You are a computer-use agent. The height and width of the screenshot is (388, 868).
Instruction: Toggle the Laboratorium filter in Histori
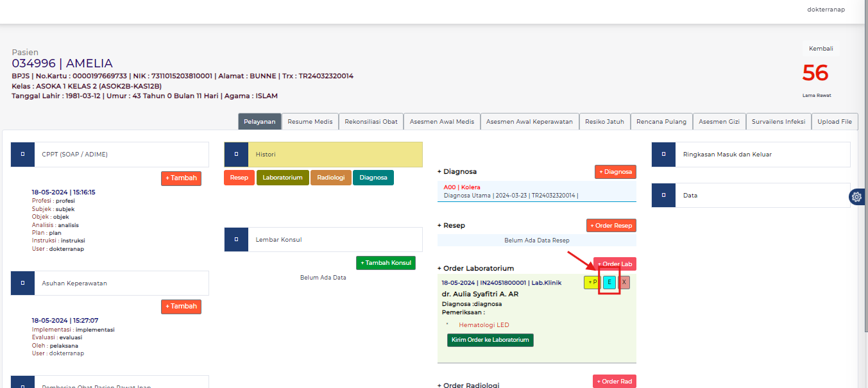pyautogui.click(x=282, y=178)
